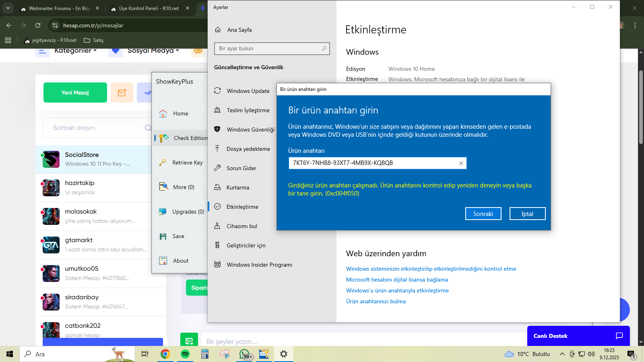Image resolution: width=644 pixels, height=362 pixels.
Task: Click the Geliştiriciler için icon
Action: (x=217, y=245)
